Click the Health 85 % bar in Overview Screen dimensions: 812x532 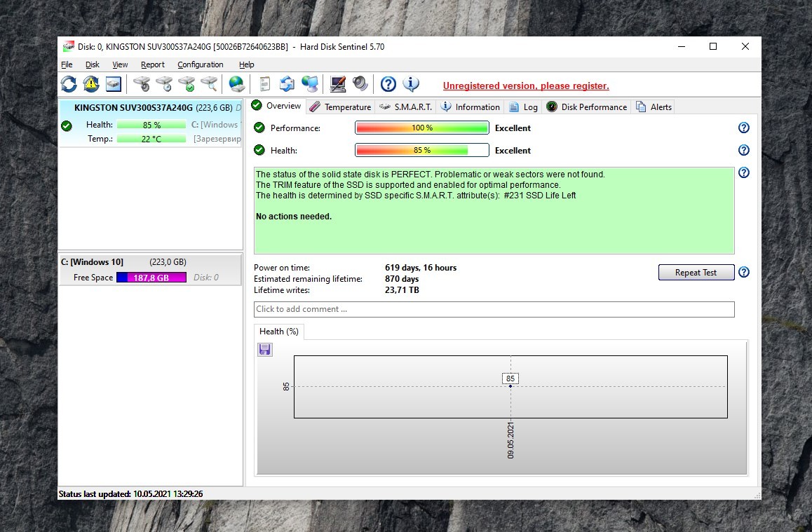(x=422, y=150)
